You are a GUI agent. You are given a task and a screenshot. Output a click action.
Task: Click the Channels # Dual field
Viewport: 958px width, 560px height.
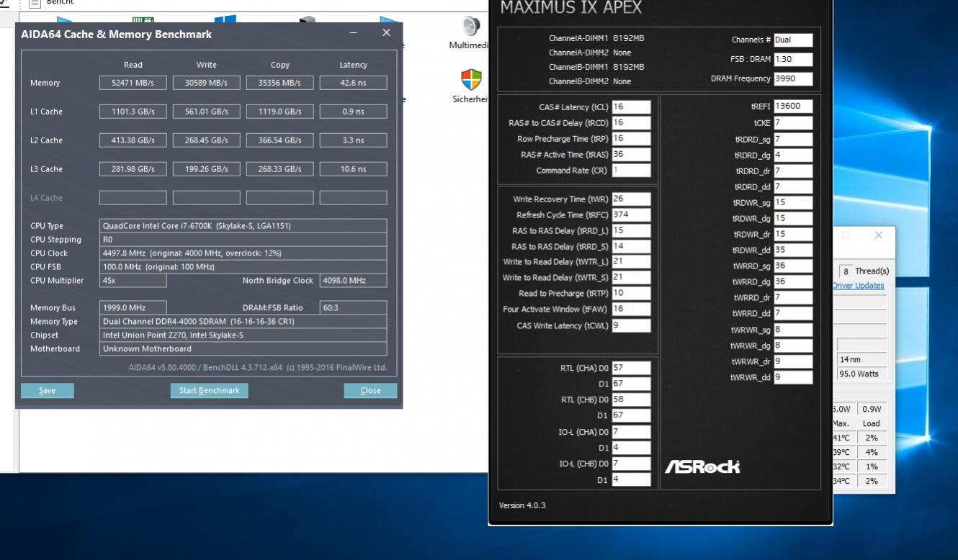[x=793, y=40]
